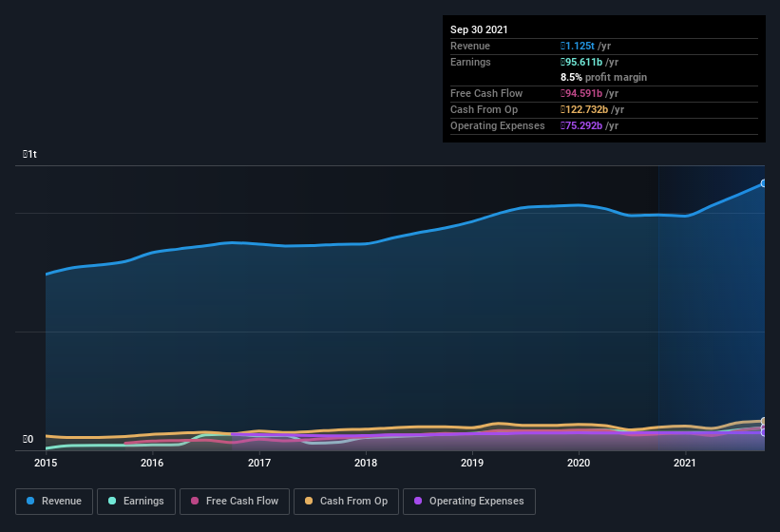Screen dimensions: 780x532
Task: Click the 1t y-axis label
Action: point(29,154)
